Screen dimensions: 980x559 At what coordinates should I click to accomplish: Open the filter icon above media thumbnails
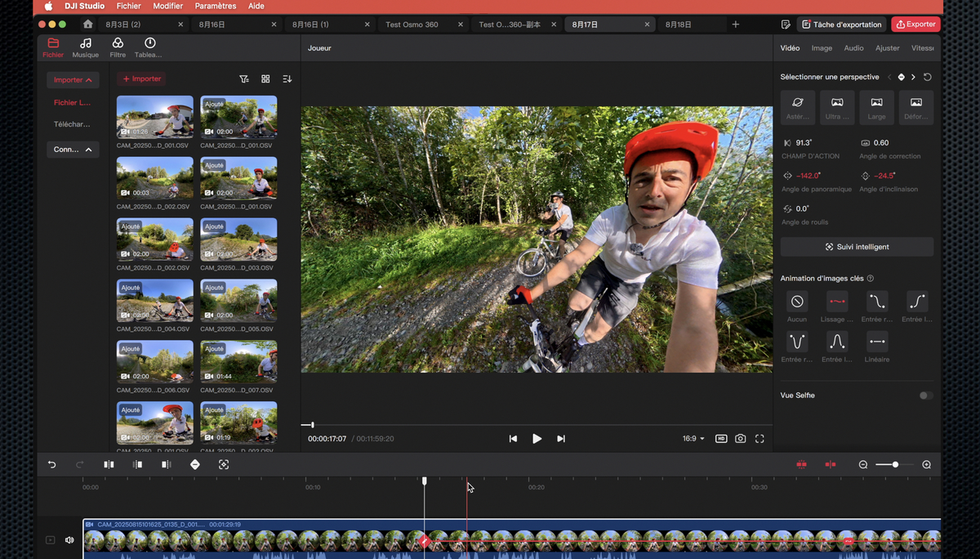pyautogui.click(x=243, y=78)
